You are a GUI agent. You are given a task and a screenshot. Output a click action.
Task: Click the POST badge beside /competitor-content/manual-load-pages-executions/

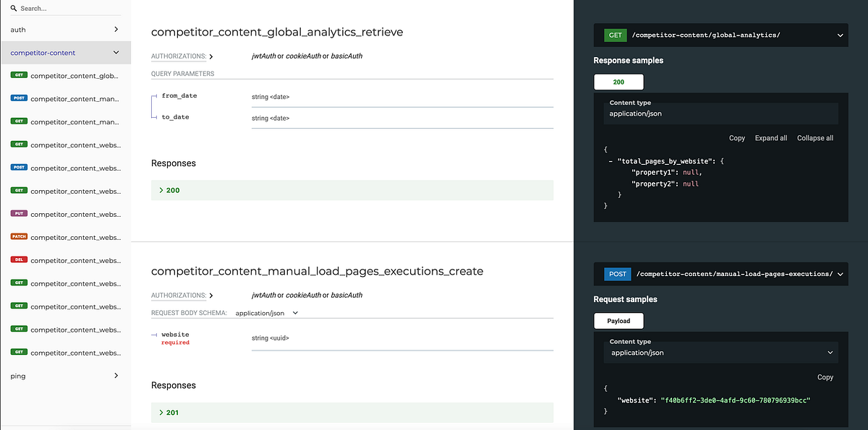(618, 273)
